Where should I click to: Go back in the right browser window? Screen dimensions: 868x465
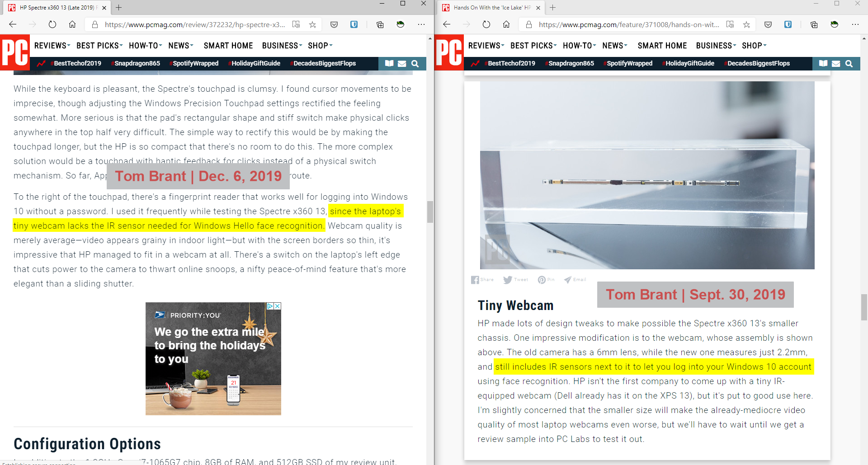[447, 24]
